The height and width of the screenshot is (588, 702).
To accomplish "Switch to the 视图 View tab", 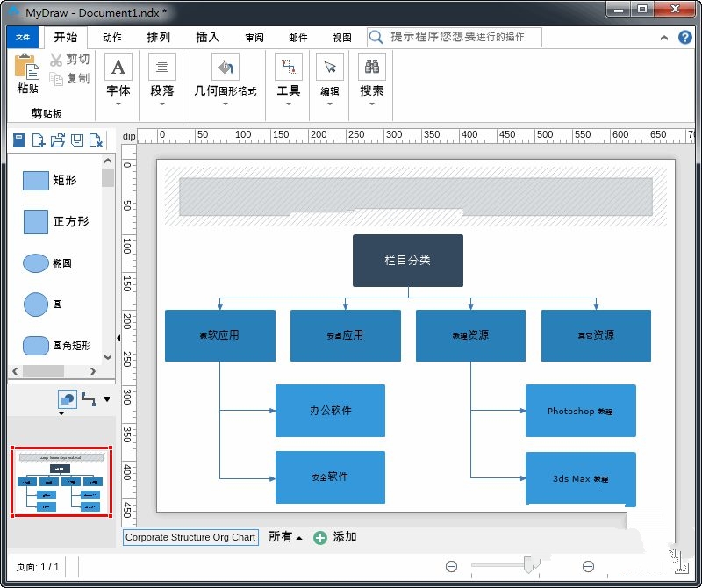I will [x=342, y=38].
